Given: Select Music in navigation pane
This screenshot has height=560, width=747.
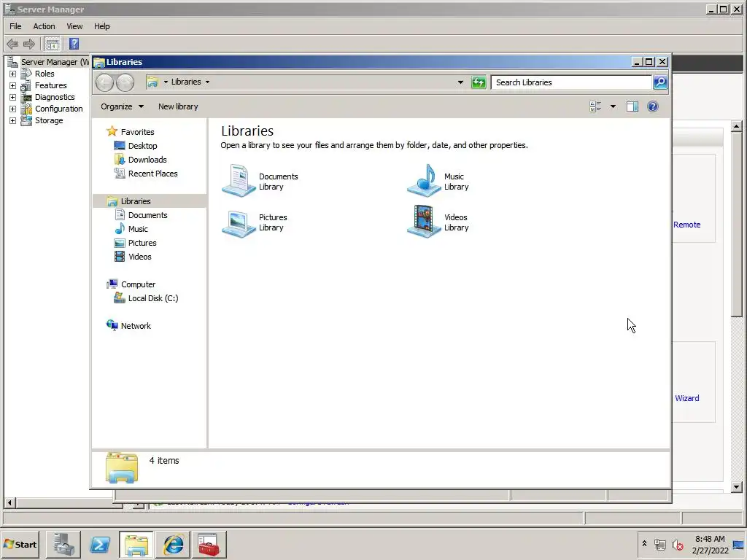Looking at the screenshot, I should coord(138,229).
